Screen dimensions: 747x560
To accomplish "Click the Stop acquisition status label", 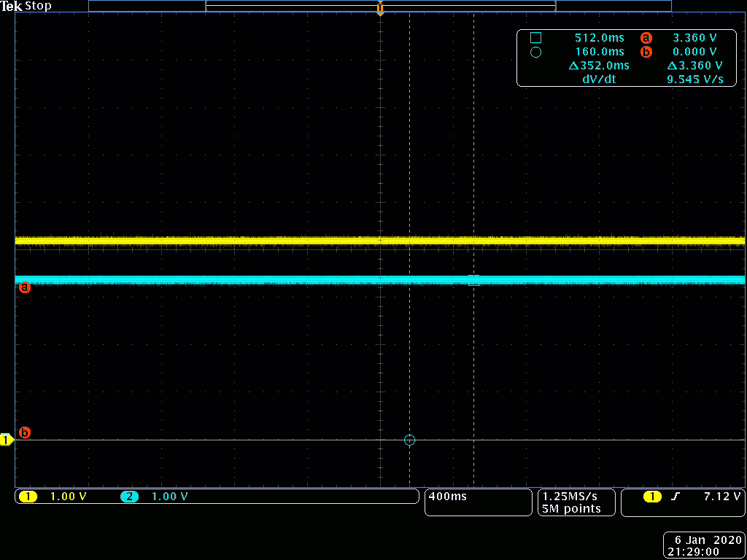I will (39, 6).
